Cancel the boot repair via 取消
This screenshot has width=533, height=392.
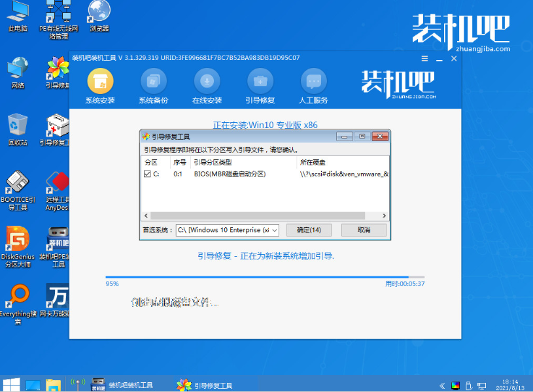click(x=366, y=230)
